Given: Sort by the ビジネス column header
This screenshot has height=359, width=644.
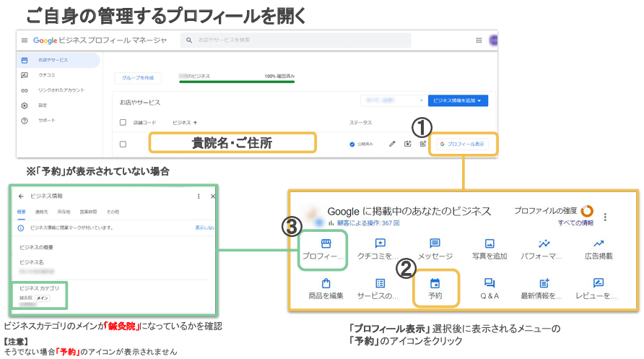Looking at the screenshot, I should [184, 122].
